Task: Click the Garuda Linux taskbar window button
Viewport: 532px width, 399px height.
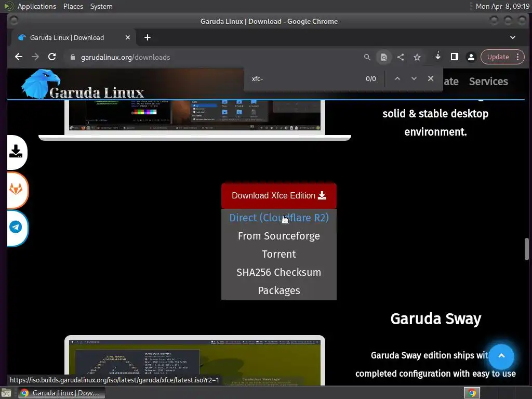Action: (x=61, y=393)
